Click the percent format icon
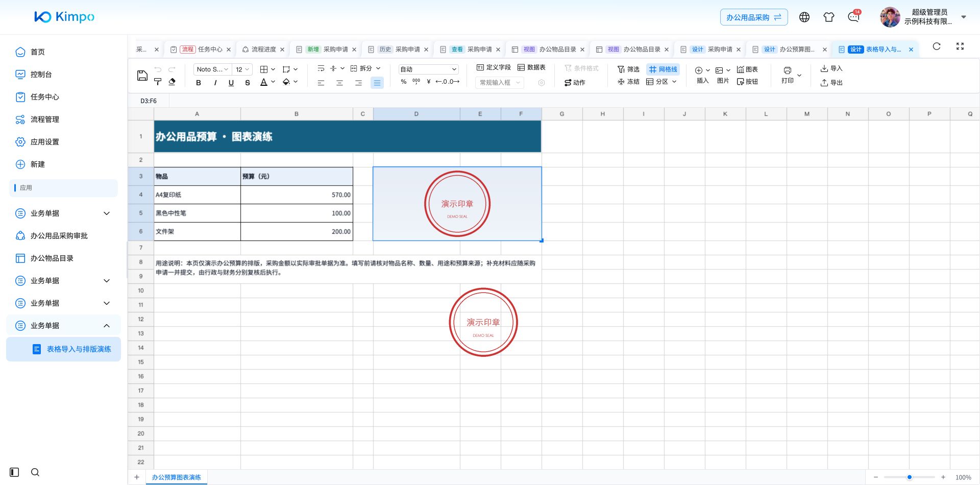The height and width of the screenshot is (485, 980). pyautogui.click(x=404, y=82)
